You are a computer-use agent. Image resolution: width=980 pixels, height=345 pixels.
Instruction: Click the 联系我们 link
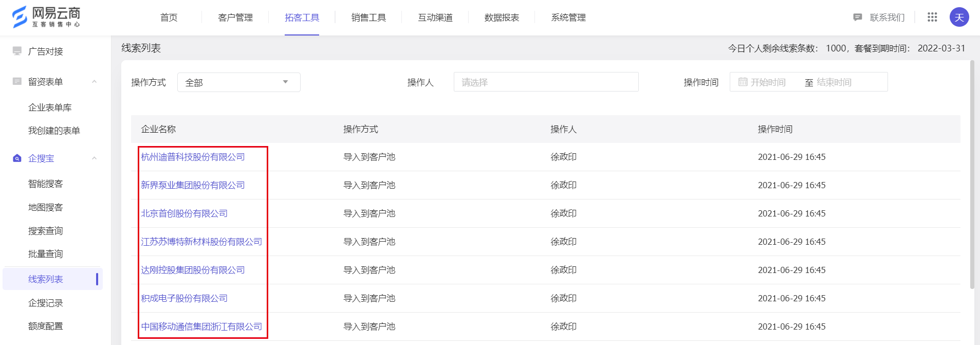887,17
